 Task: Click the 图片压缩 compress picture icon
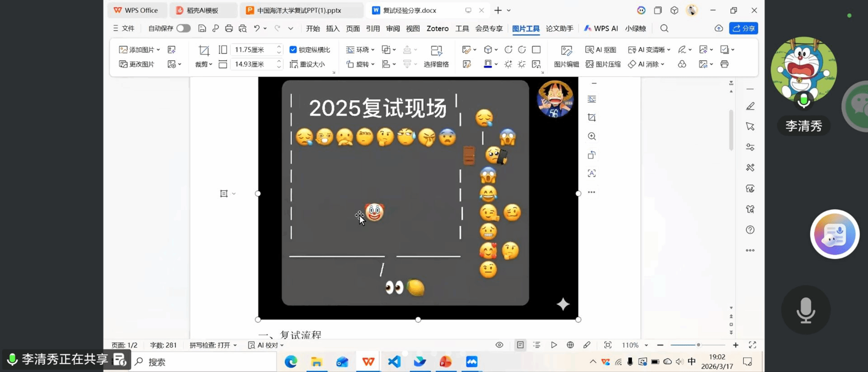603,64
